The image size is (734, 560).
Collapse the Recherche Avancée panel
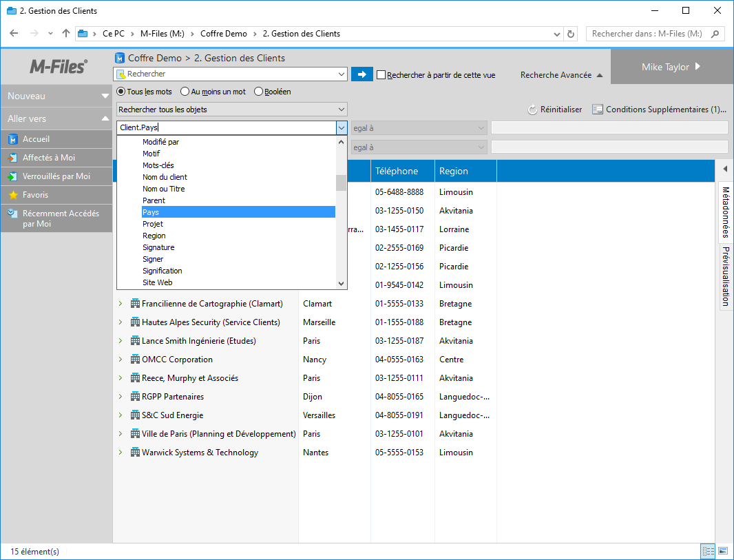(x=599, y=75)
